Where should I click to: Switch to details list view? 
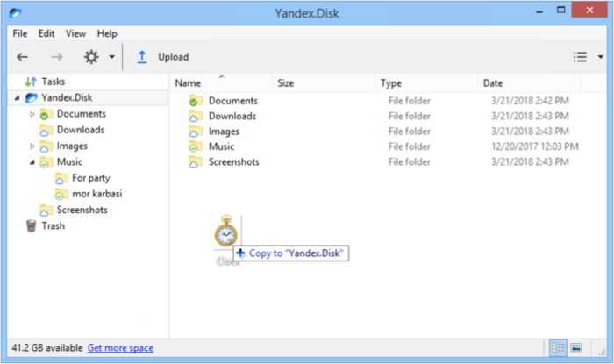click(x=557, y=347)
